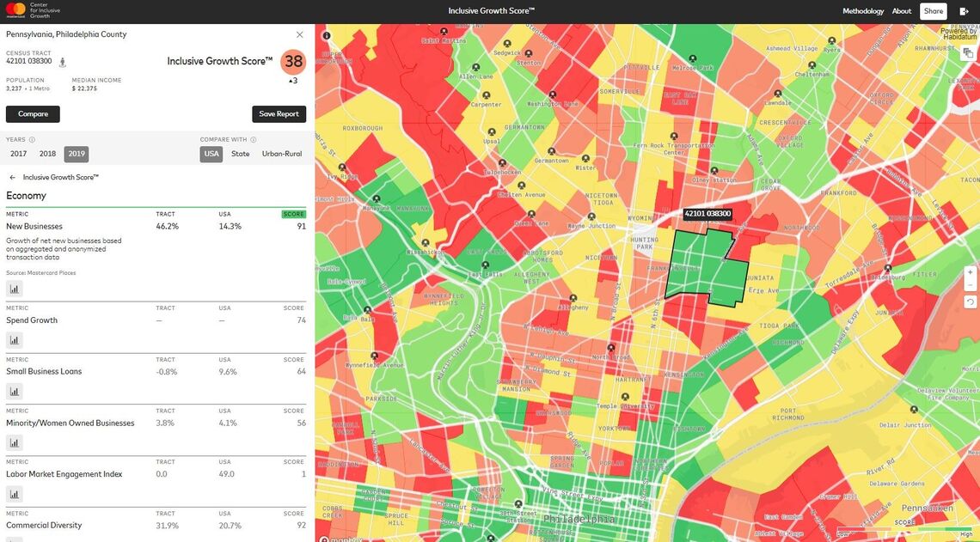The width and height of the screenshot is (980, 542).
Task: Click the Temple University station marker
Action: pyautogui.click(x=624, y=397)
